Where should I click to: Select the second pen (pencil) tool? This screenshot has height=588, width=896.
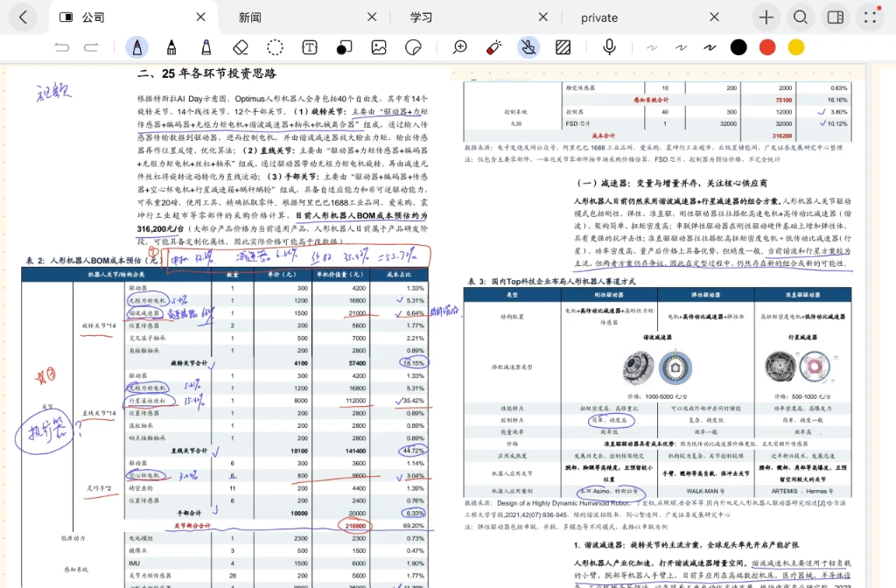(171, 47)
